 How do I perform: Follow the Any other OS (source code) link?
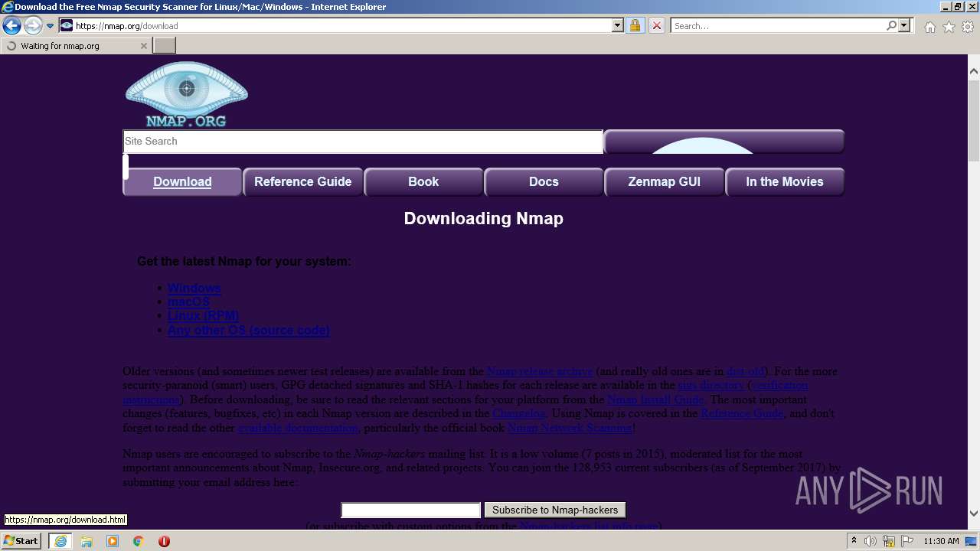(x=248, y=331)
